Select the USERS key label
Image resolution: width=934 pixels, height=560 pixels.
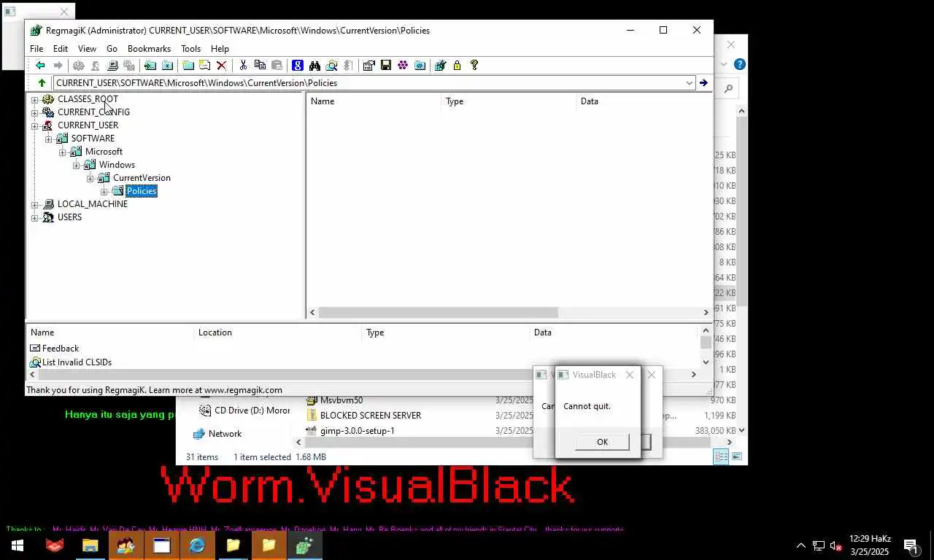click(69, 217)
